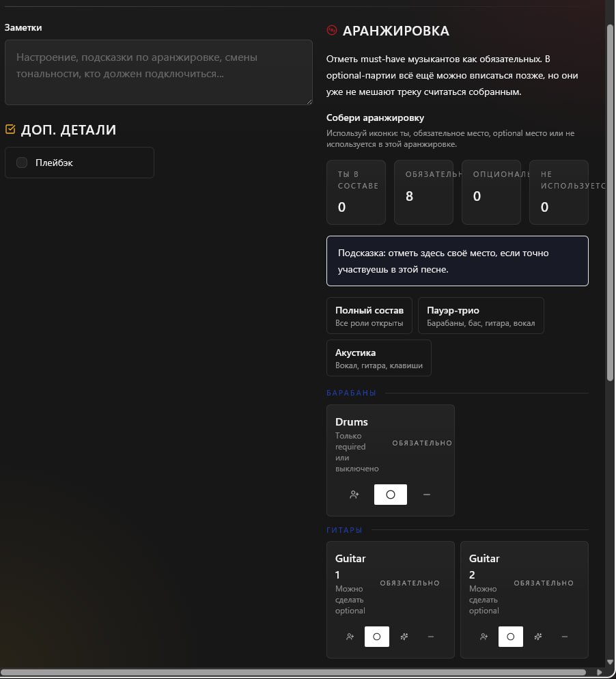
Task: Click the Заметки notes text area
Action: (158, 72)
